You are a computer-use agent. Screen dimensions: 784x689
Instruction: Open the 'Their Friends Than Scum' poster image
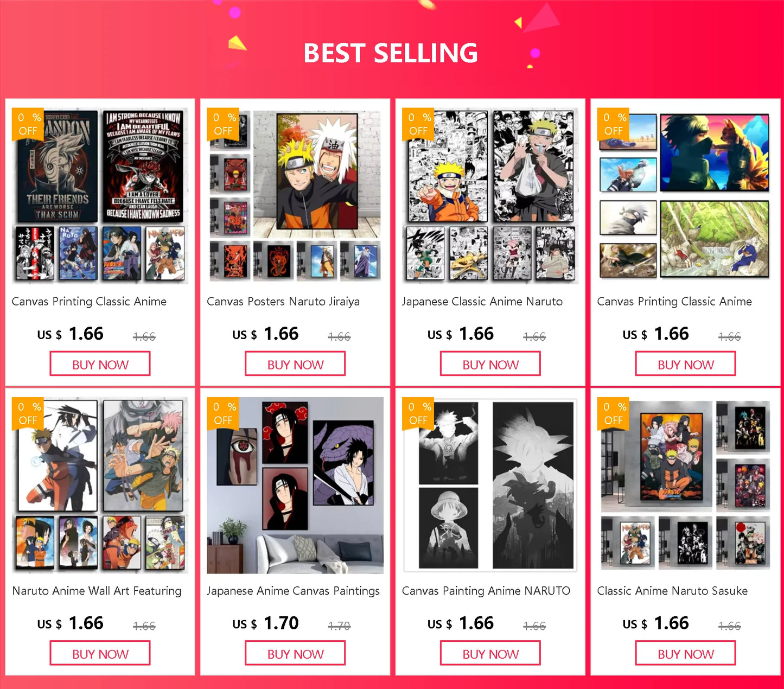point(100,195)
